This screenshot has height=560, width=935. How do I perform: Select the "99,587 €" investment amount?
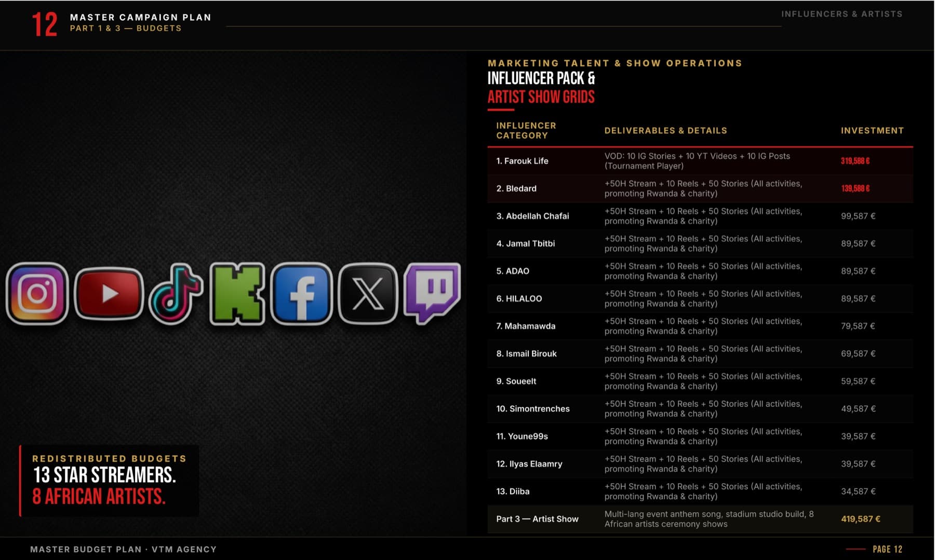(x=858, y=216)
